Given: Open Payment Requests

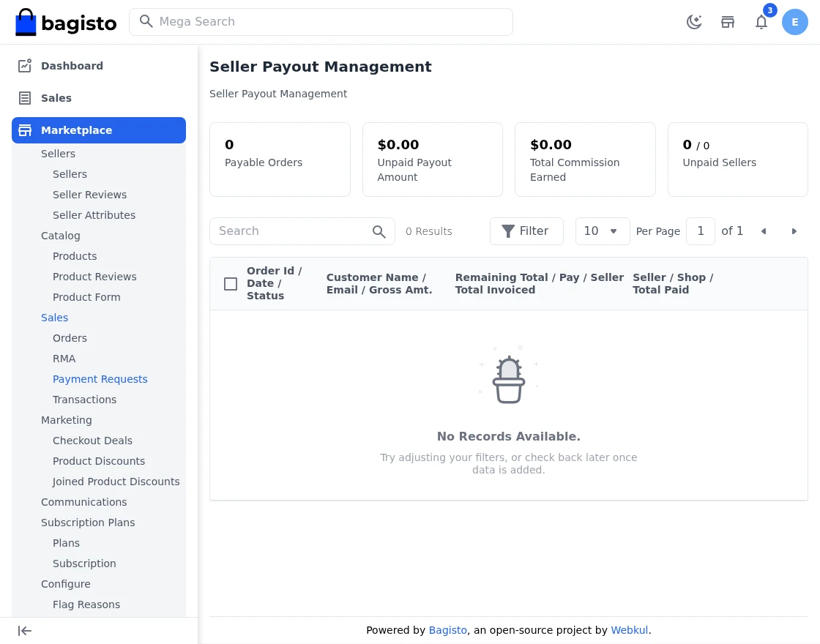Looking at the screenshot, I should click(100, 379).
